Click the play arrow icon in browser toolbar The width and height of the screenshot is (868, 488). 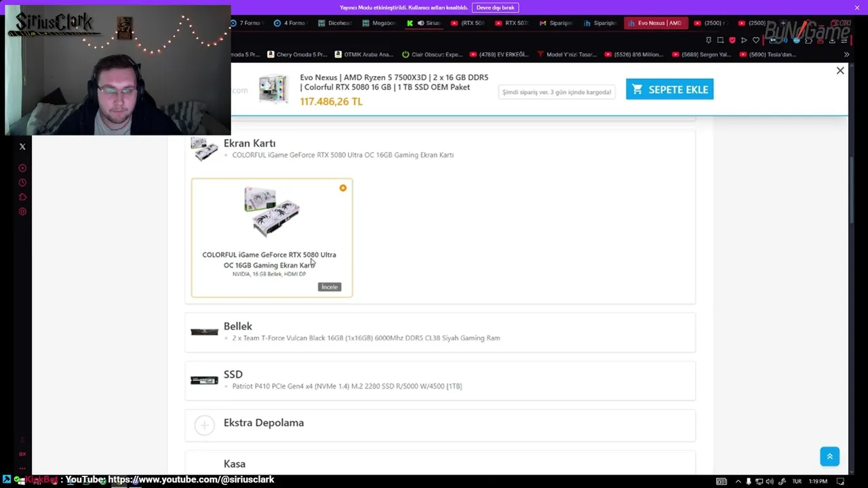point(744,40)
